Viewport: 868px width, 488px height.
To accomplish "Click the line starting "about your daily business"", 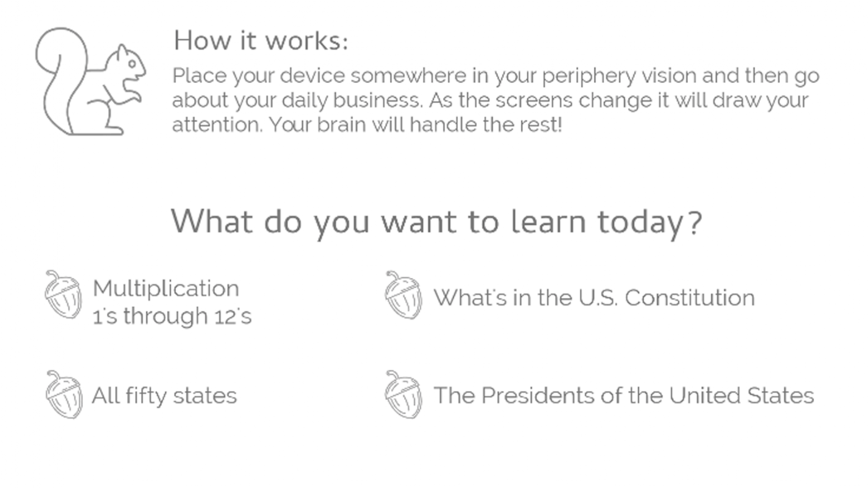I will [x=490, y=101].
